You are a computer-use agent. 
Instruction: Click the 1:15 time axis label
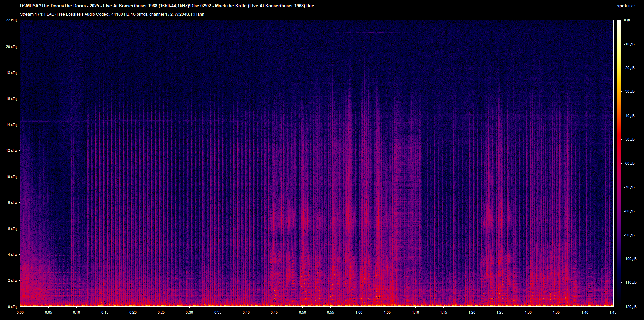443,312
